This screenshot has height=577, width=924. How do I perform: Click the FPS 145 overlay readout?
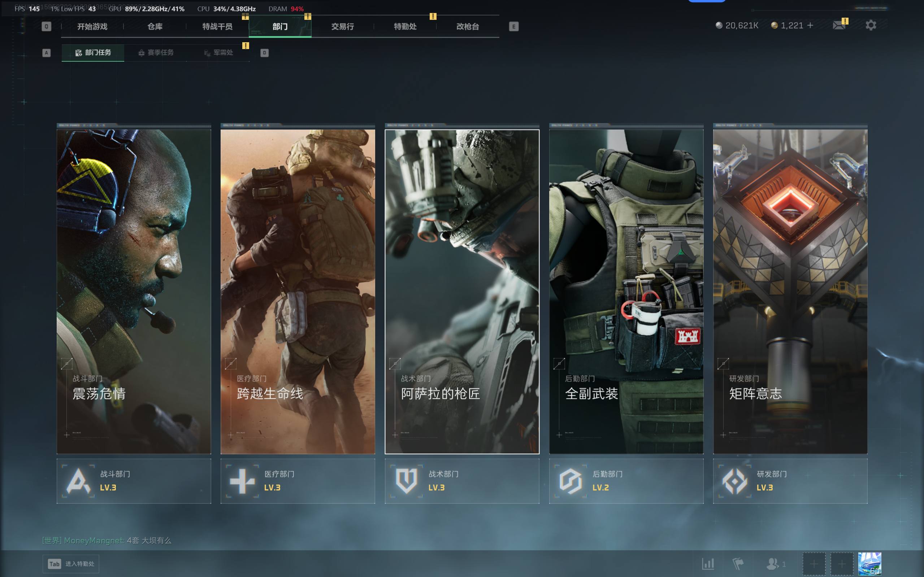pyautogui.click(x=27, y=9)
